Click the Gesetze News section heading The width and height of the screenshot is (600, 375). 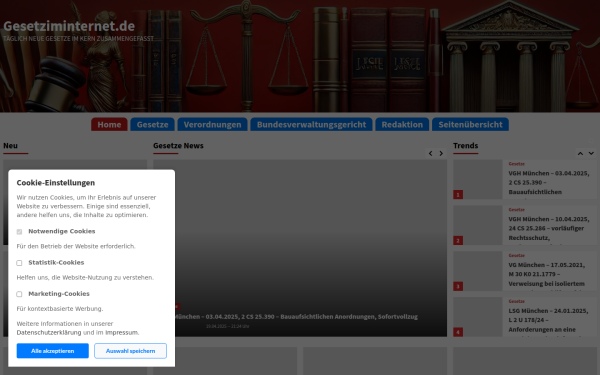178,146
